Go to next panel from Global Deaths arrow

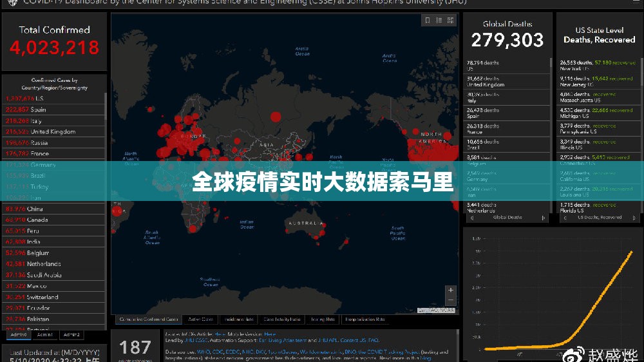click(544, 218)
